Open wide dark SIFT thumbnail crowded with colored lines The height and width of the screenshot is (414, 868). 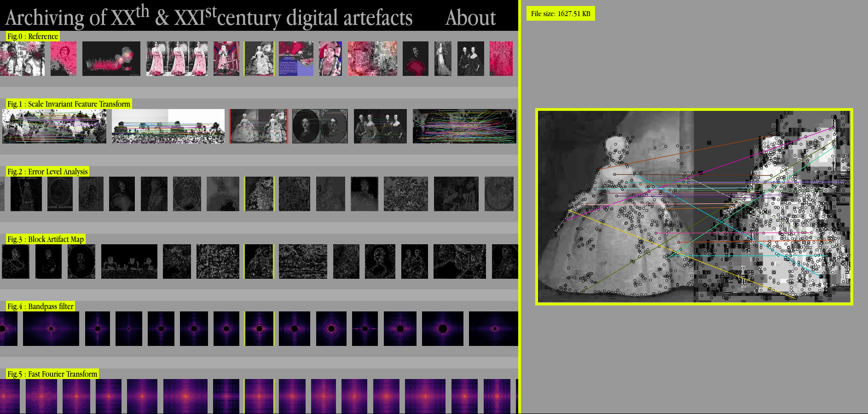464,126
